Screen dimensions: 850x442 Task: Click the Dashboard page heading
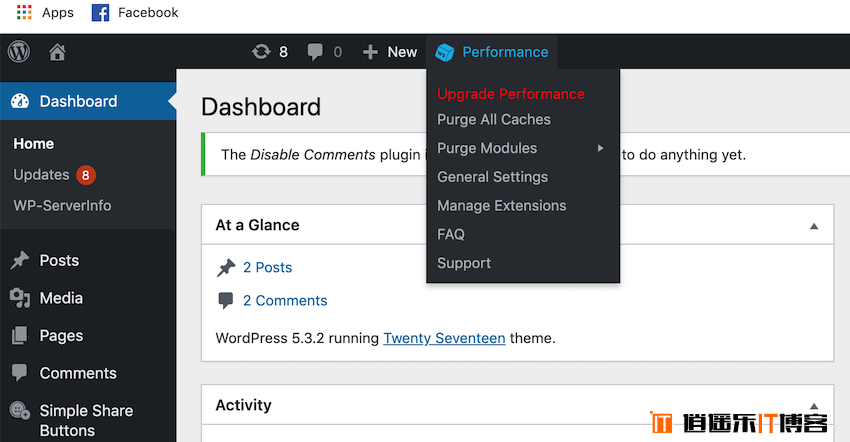(x=261, y=107)
